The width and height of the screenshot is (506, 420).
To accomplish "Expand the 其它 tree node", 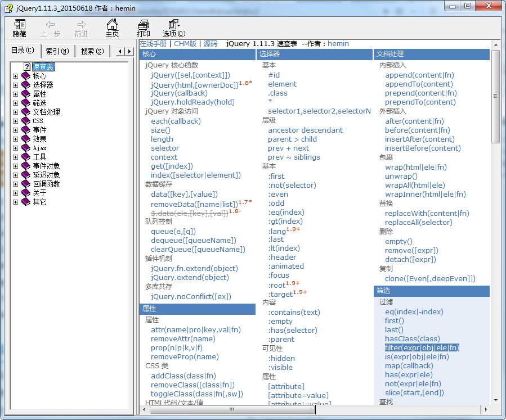I will 16,202.
